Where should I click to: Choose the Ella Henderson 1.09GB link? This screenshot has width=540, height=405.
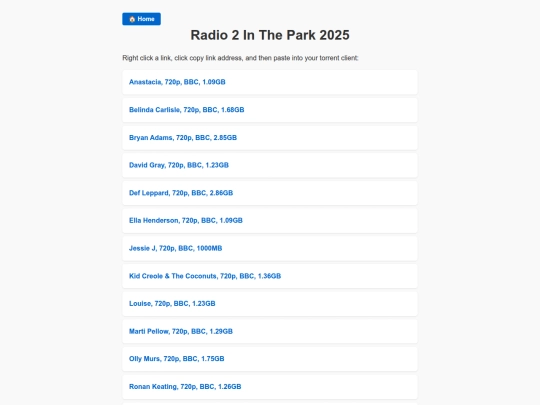[x=186, y=220]
